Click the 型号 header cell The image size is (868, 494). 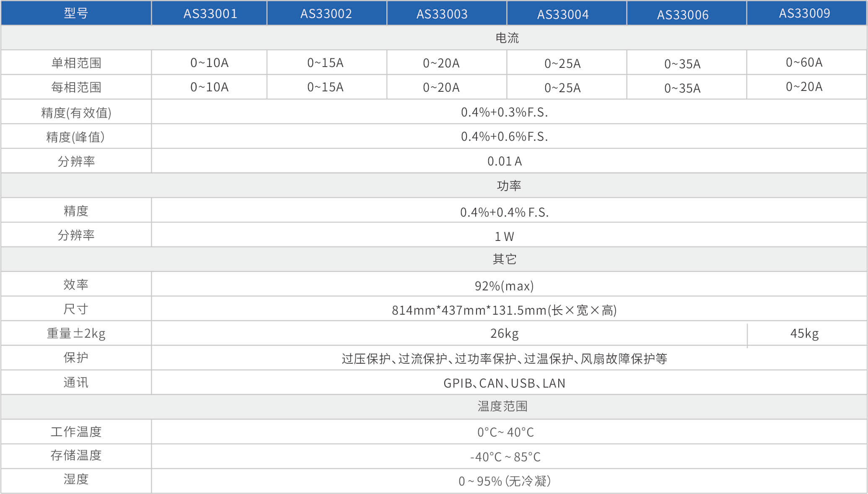pos(76,13)
